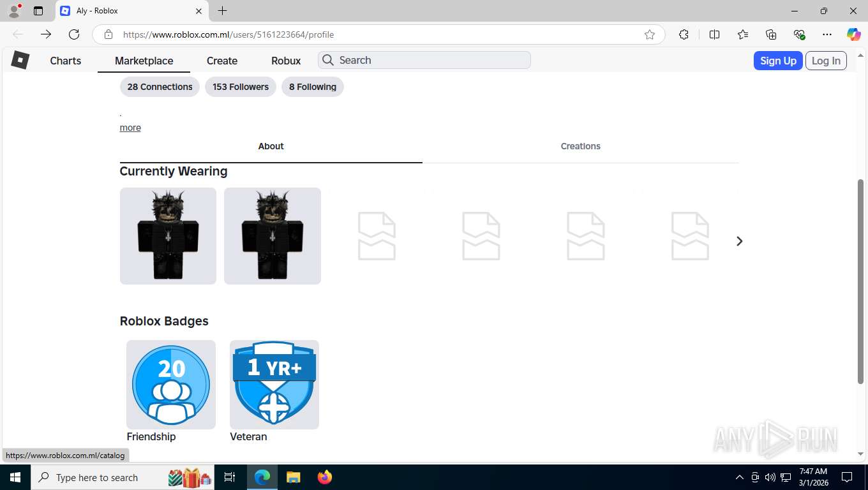
Task: Open the Marketplace menu item
Action: 144,61
